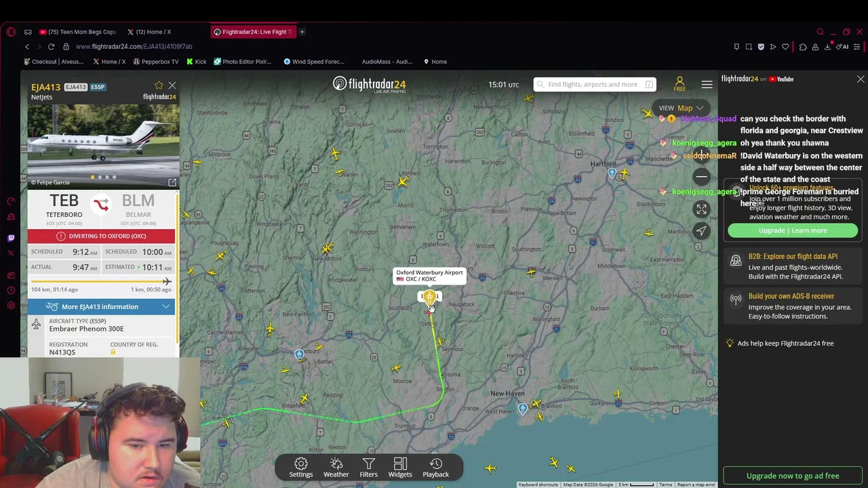Favorite flight EJA413 with the star icon
This screenshot has height=488, width=868.
click(159, 85)
